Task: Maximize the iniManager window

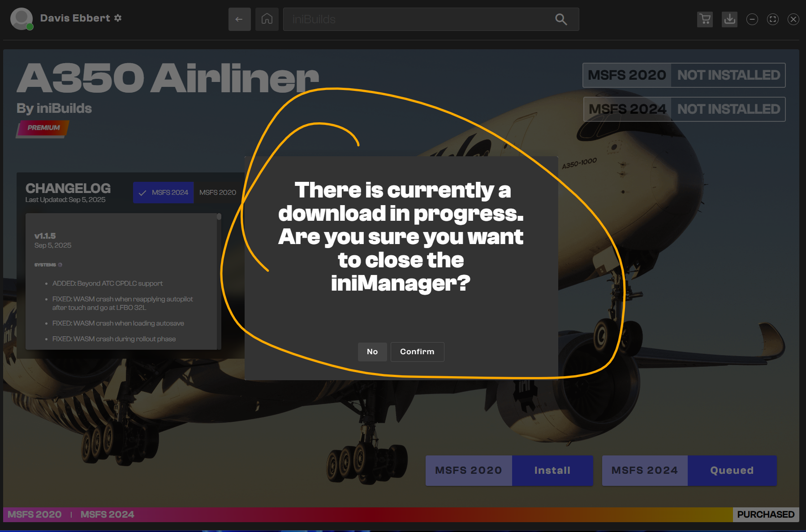Action: pos(773,19)
